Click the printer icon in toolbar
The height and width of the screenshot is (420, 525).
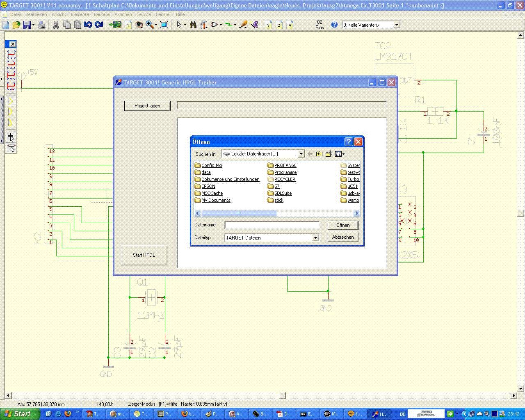click(x=41, y=25)
